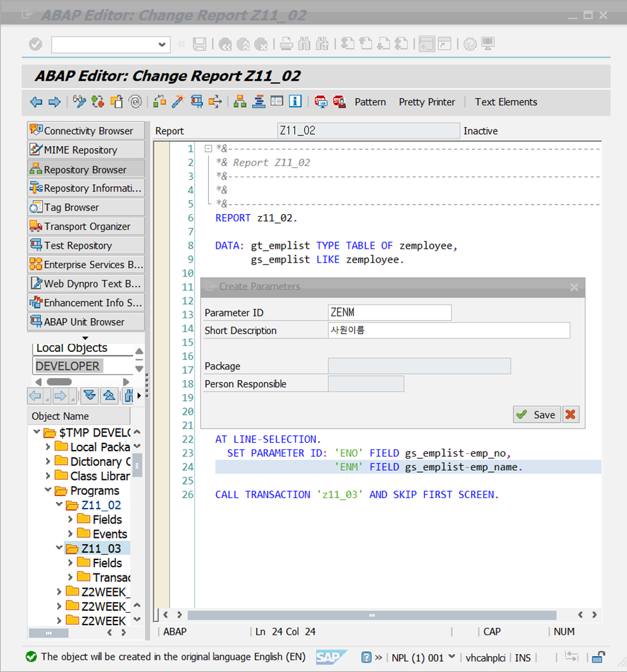Toggle the INS insert mode indicator

pyautogui.click(x=523, y=657)
